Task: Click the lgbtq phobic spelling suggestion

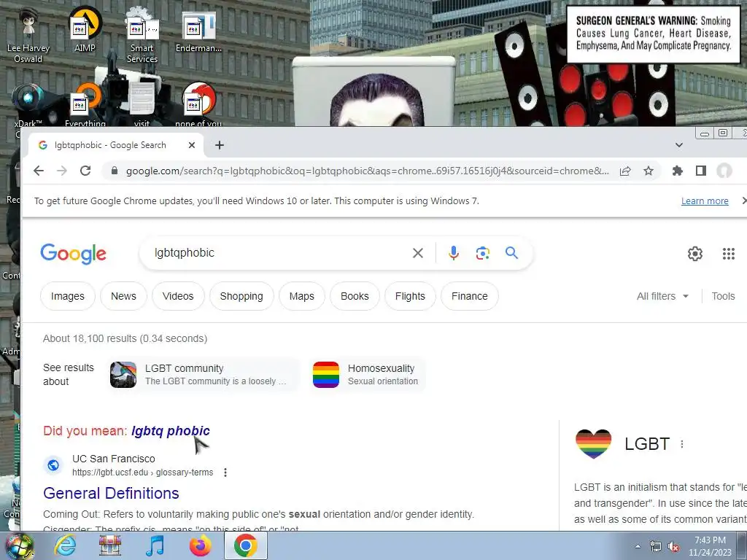Action: (171, 431)
